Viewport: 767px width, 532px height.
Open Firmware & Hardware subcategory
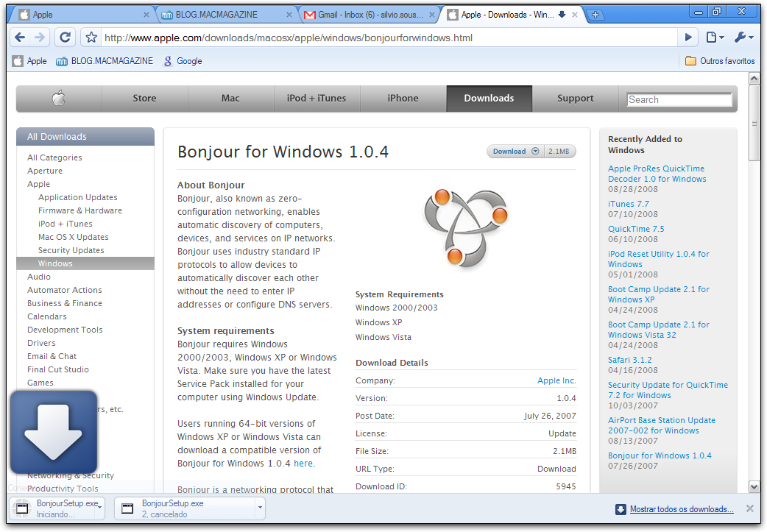click(x=80, y=210)
